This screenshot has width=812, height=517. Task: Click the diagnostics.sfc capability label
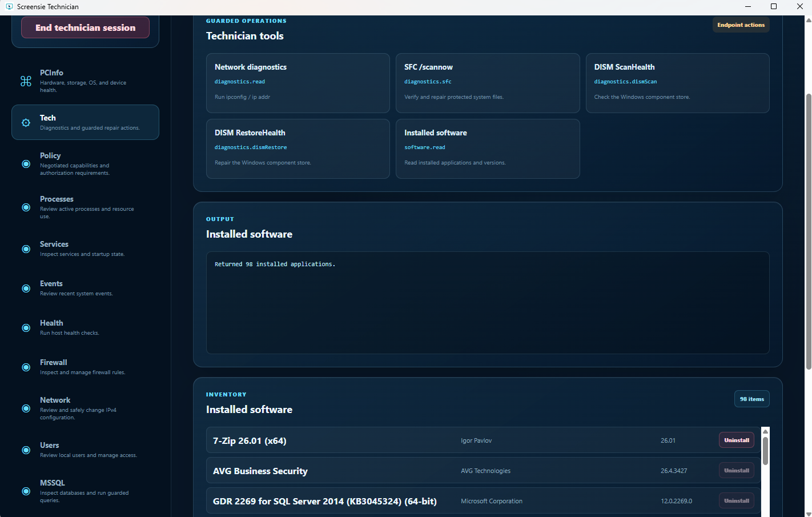coord(428,82)
